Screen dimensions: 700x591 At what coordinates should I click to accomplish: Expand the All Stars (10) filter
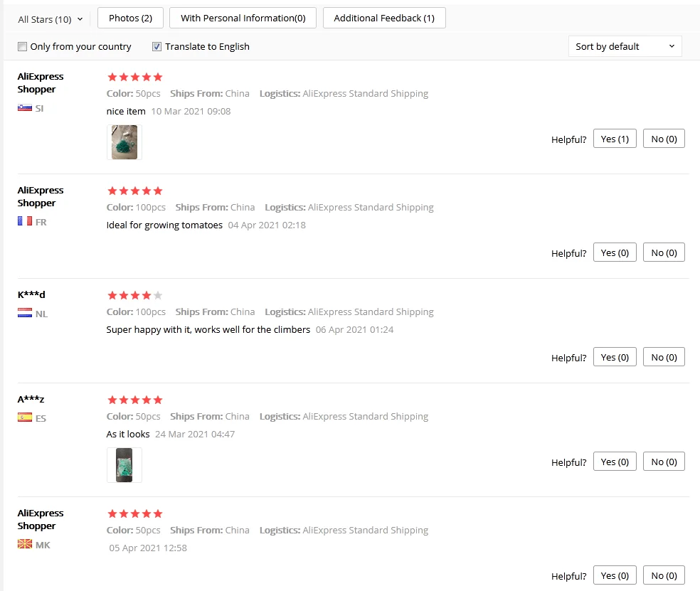pos(50,19)
